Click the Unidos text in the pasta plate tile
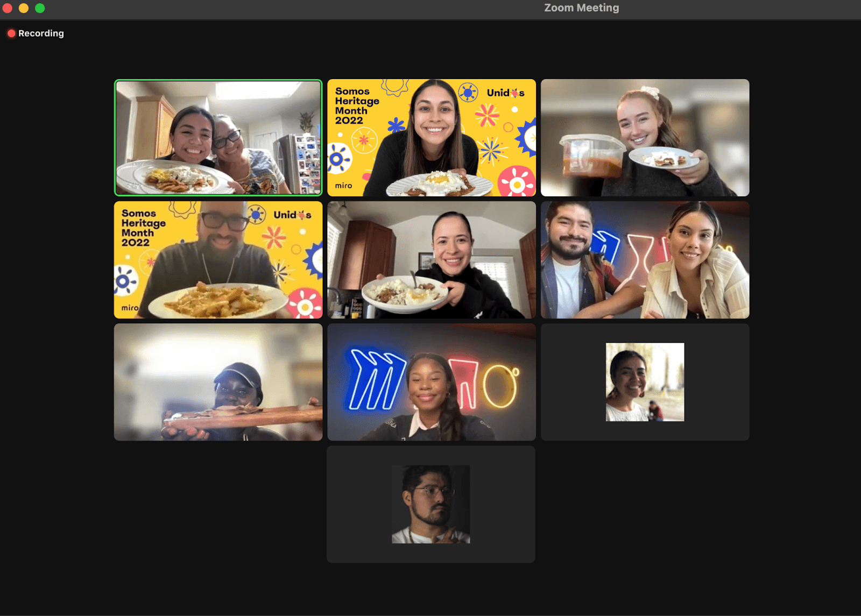Image resolution: width=861 pixels, height=616 pixels. (x=292, y=215)
